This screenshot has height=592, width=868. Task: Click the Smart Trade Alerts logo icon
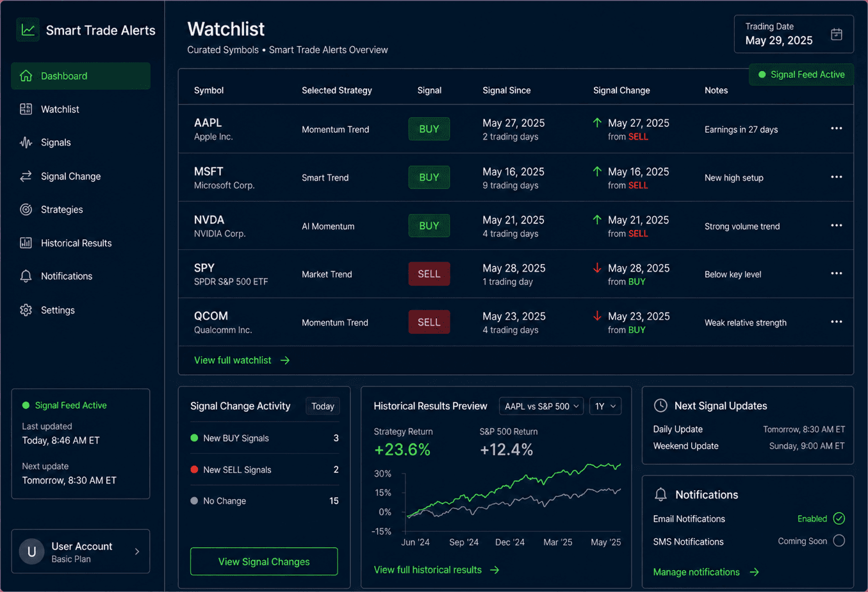point(28,29)
